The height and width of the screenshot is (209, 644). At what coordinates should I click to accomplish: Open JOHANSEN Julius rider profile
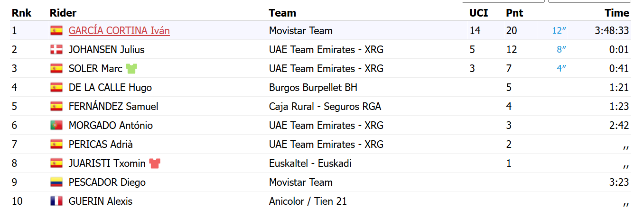[x=107, y=50]
